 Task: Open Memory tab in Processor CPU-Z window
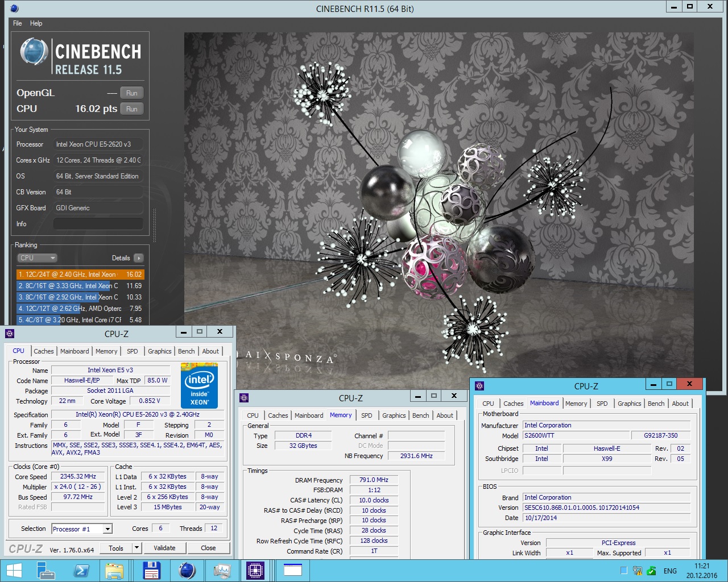point(106,351)
